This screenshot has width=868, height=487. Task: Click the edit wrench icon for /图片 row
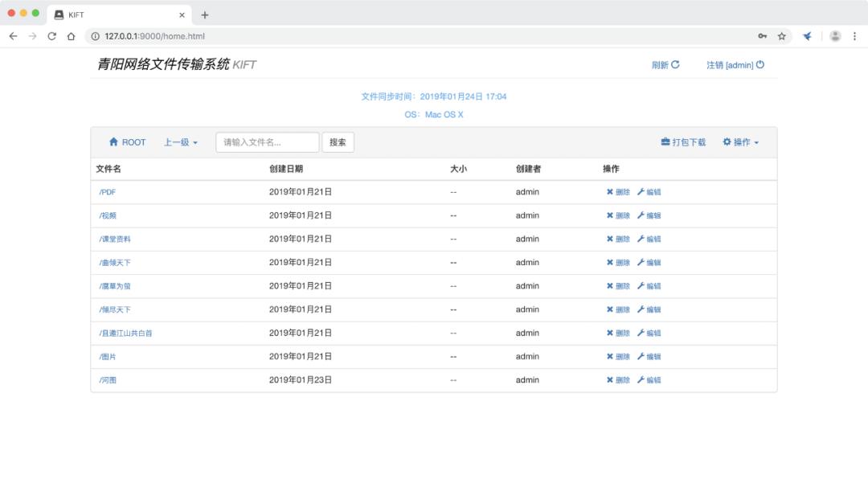641,356
